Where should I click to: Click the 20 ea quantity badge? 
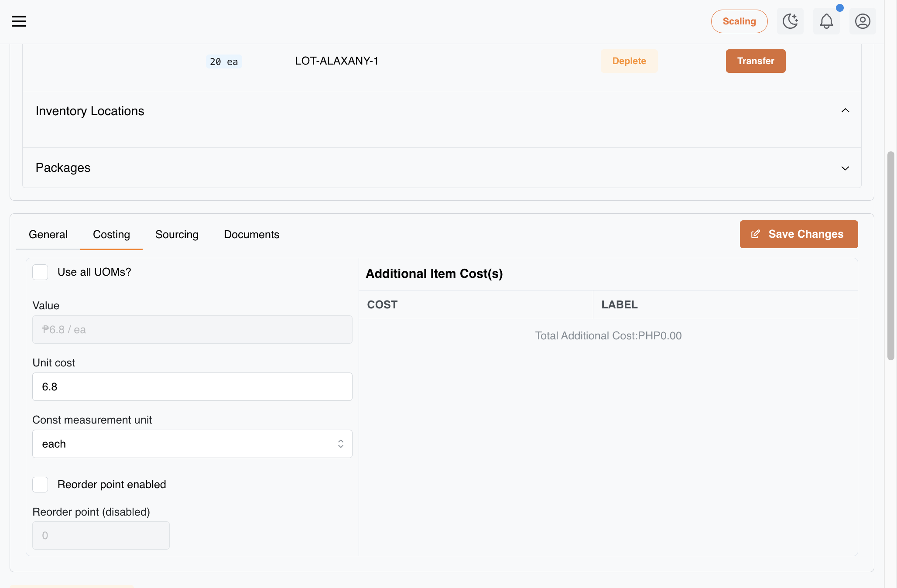coord(224,62)
